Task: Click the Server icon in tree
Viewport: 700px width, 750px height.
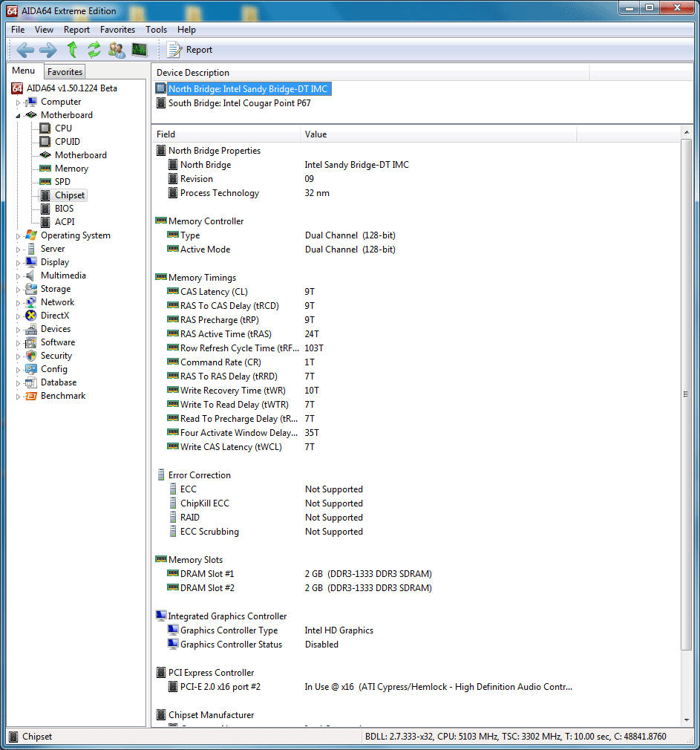Action: pyautogui.click(x=31, y=249)
